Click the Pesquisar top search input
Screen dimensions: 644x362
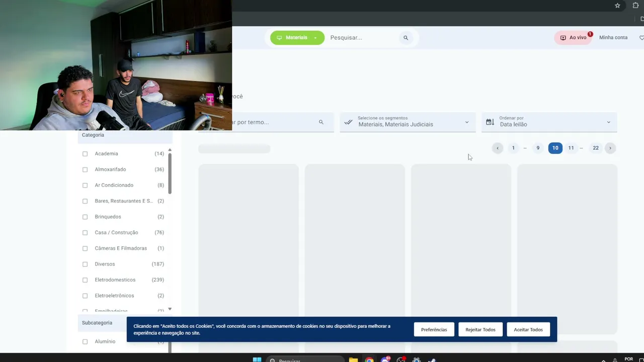pyautogui.click(x=362, y=38)
